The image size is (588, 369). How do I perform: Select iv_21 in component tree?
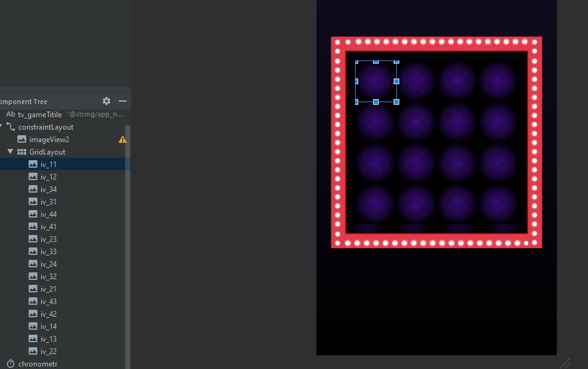[49, 289]
